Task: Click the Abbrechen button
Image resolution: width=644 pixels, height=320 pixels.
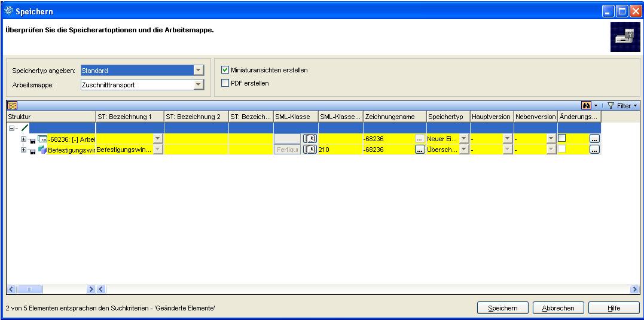Action: click(558, 308)
